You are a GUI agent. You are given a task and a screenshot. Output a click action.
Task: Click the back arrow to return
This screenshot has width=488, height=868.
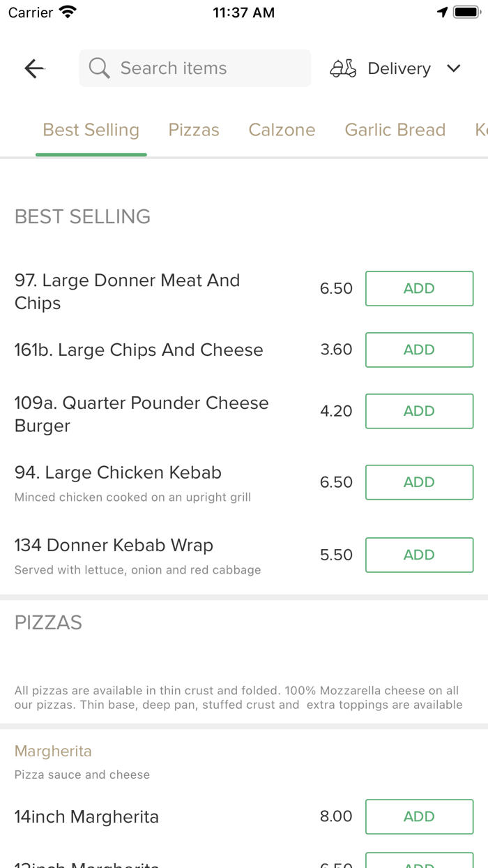(x=33, y=68)
